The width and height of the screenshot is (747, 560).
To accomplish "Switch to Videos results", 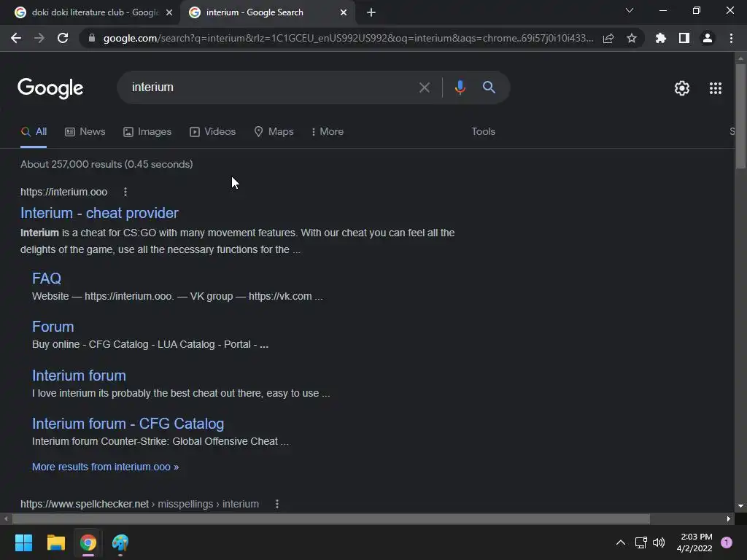I will click(x=212, y=131).
